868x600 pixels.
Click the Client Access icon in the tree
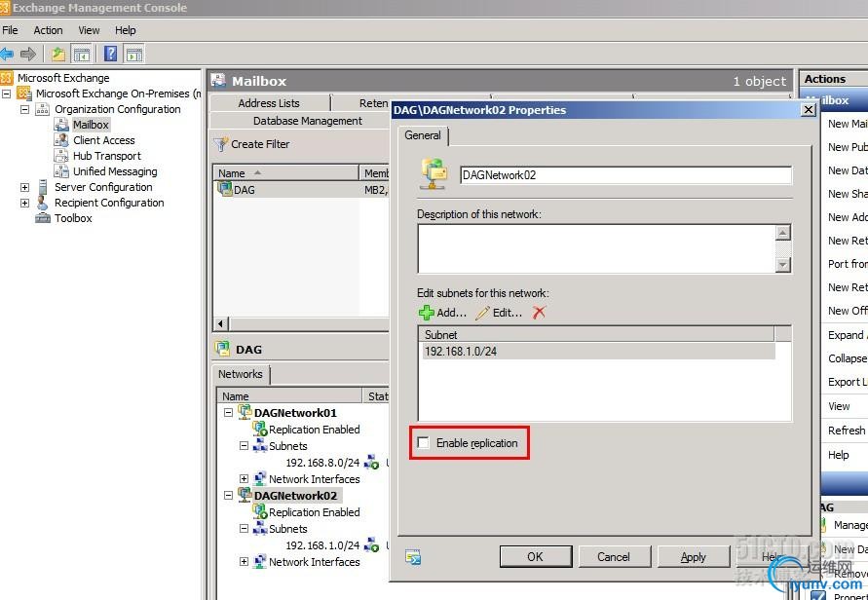61,140
